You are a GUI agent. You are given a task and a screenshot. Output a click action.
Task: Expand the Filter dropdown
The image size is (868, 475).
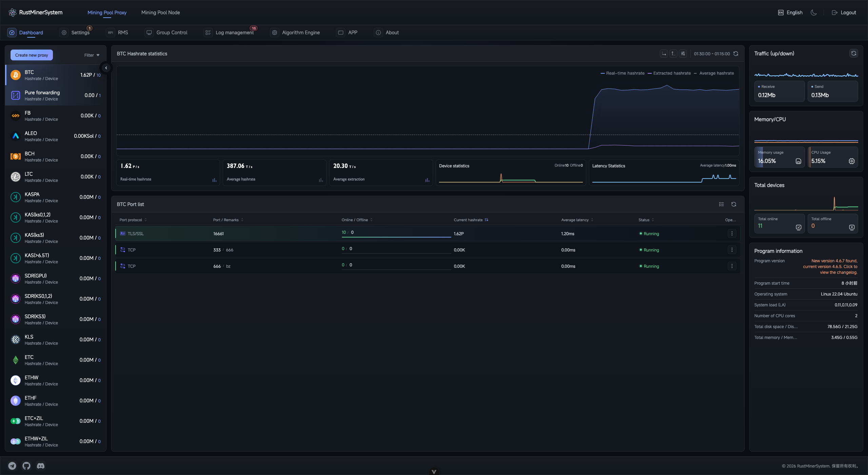coord(92,55)
